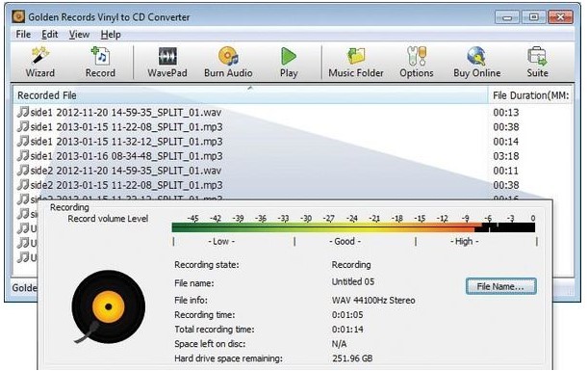Image resolution: width=588 pixels, height=371 pixels.
Task: Minimize the Golden Records window
Action: [x=507, y=17]
